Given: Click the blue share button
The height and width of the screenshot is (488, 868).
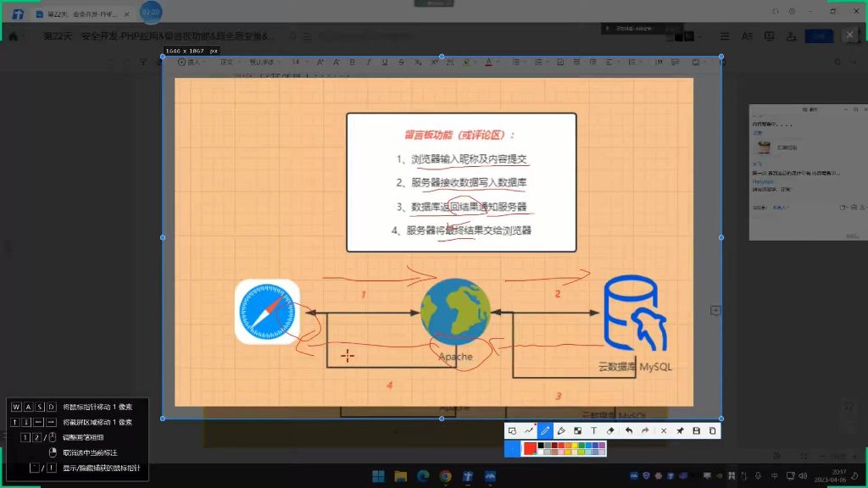Looking at the screenshot, I should (820, 36).
